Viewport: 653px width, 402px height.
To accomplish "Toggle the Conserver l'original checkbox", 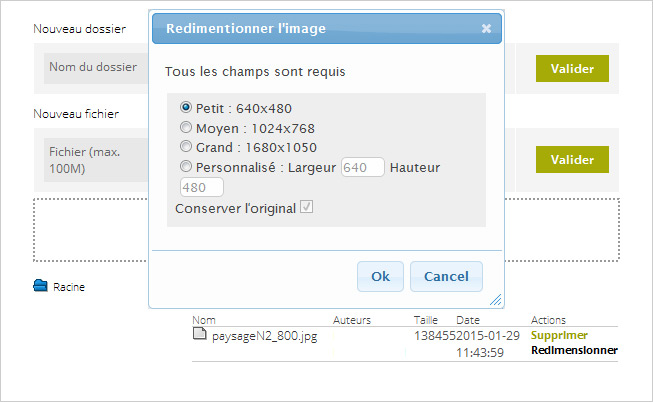I will pos(307,207).
